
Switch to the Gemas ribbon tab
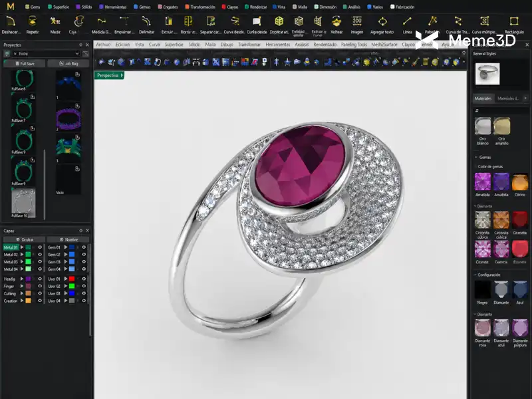coord(142,7)
